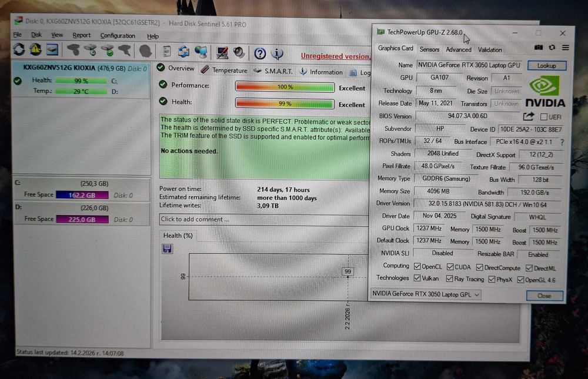Click the blue question mark help icon

[x=260, y=53]
